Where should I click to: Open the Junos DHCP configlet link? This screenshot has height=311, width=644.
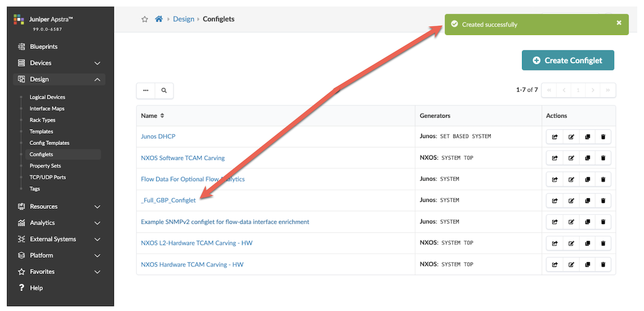click(158, 136)
